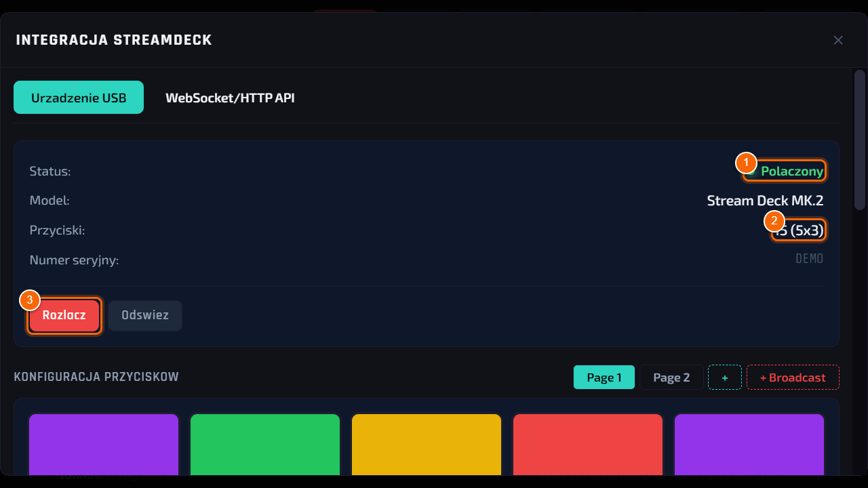Refresh device info with Odswiez
This screenshot has height=488, width=868.
[x=145, y=316]
